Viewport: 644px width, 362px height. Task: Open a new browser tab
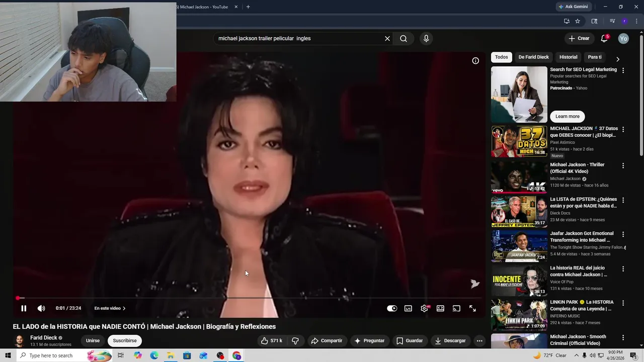[248, 7]
